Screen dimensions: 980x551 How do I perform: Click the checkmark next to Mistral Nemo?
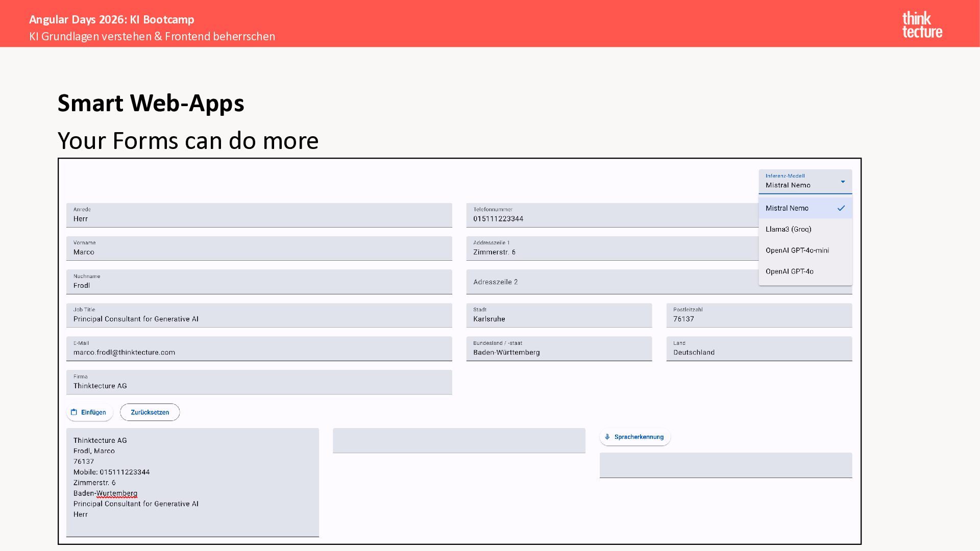(x=841, y=208)
